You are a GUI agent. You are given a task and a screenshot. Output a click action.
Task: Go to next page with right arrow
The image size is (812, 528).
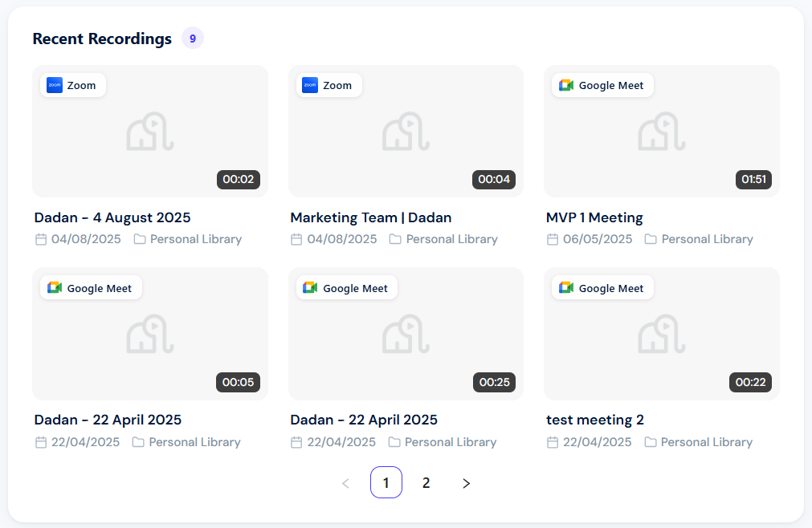pos(466,483)
